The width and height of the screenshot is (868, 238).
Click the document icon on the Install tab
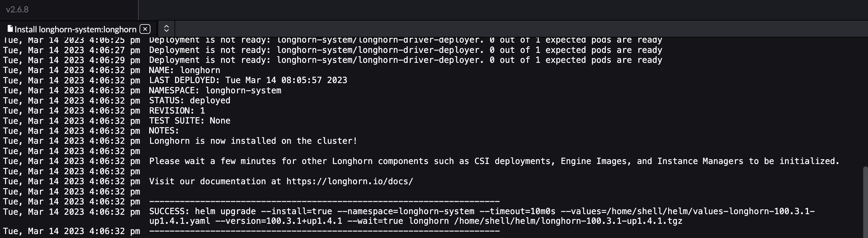(x=10, y=29)
